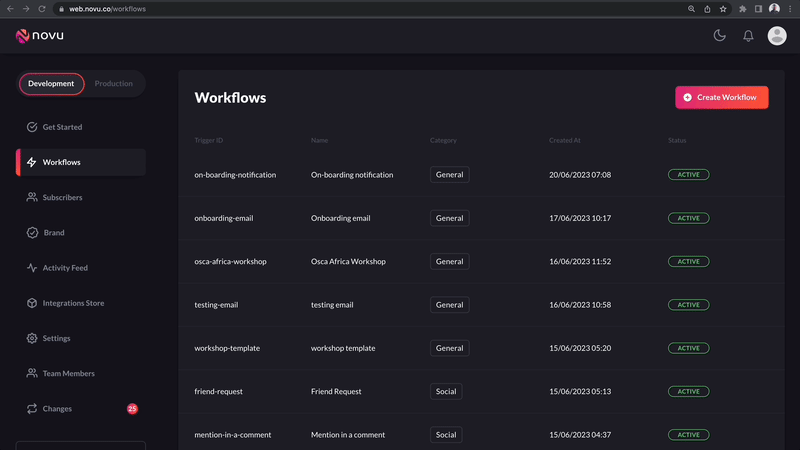Image resolution: width=800 pixels, height=450 pixels.
Task: Toggle dark mode with the moon icon
Action: [x=719, y=35]
